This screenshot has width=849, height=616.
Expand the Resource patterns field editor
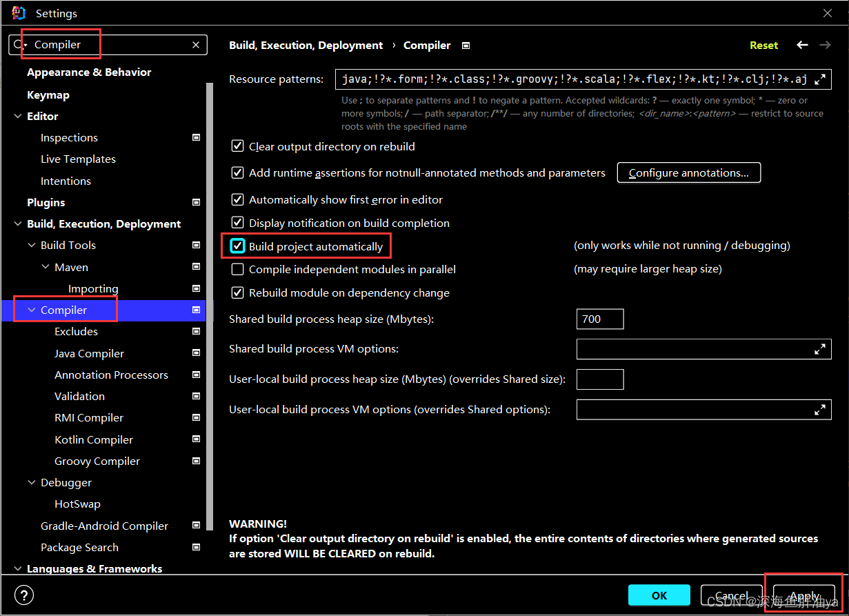click(x=821, y=79)
